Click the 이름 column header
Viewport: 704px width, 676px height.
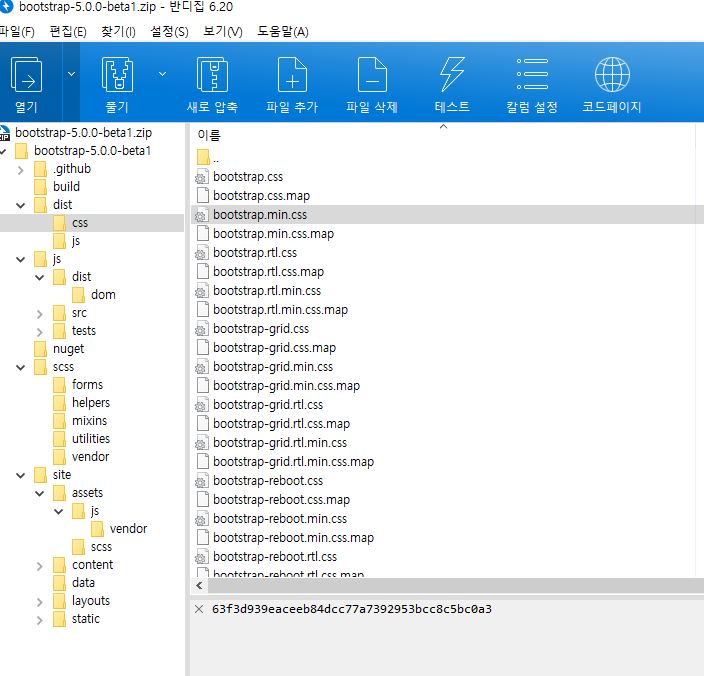(x=209, y=135)
